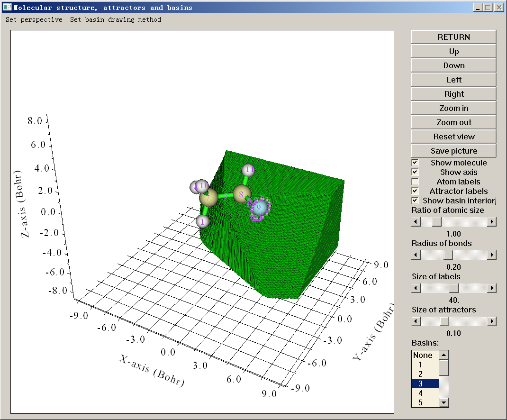The height and width of the screenshot is (420, 507).
Task: Click the RETURN button
Action: point(453,37)
